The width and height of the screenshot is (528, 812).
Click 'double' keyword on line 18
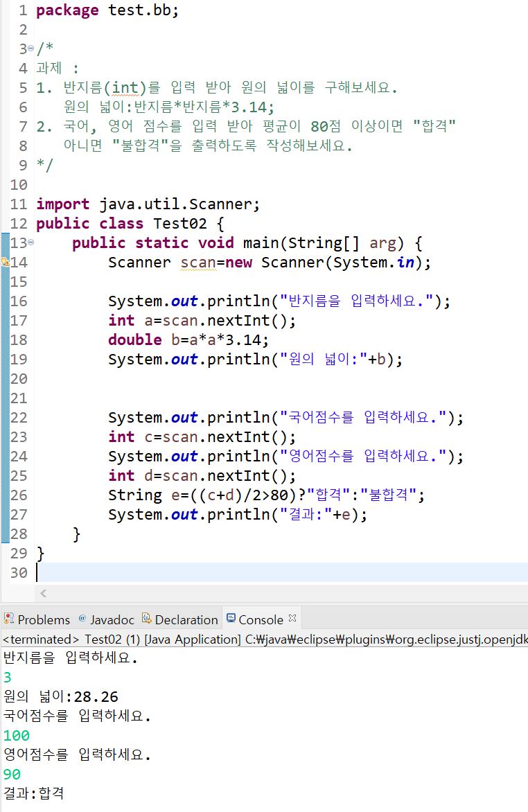[134, 339]
